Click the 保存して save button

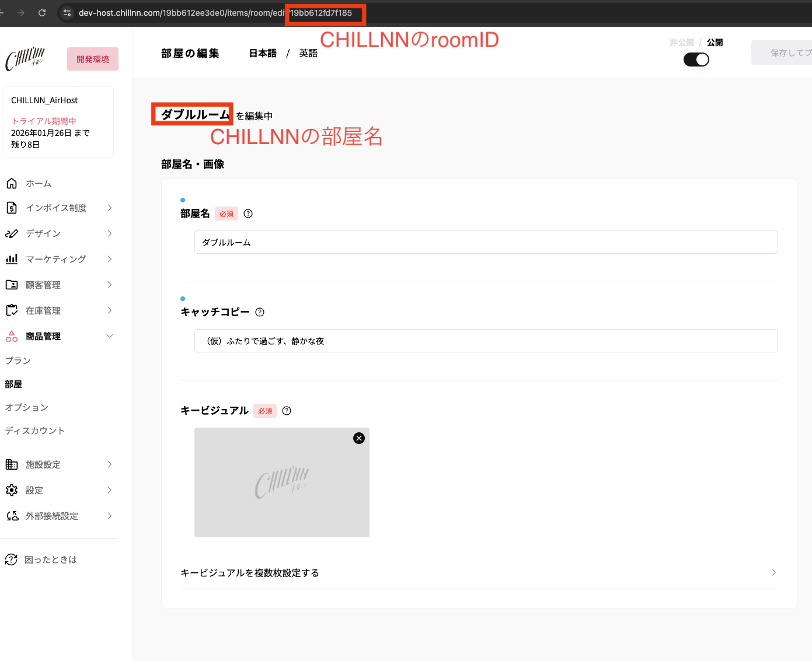[x=782, y=53]
